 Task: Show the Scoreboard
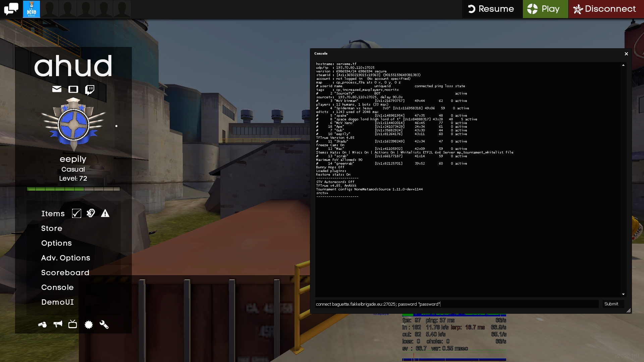point(65,273)
